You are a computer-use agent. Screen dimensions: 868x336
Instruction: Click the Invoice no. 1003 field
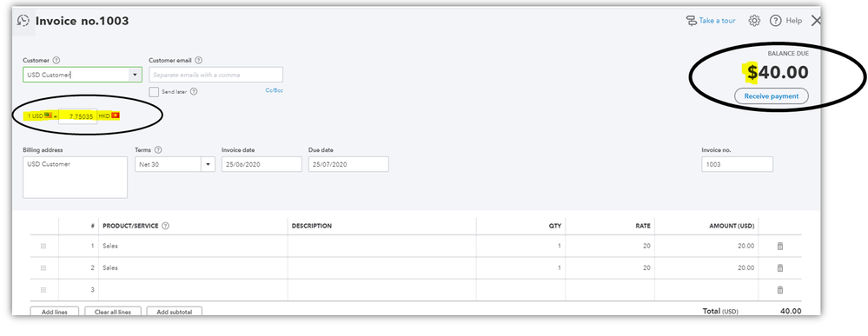coord(737,164)
